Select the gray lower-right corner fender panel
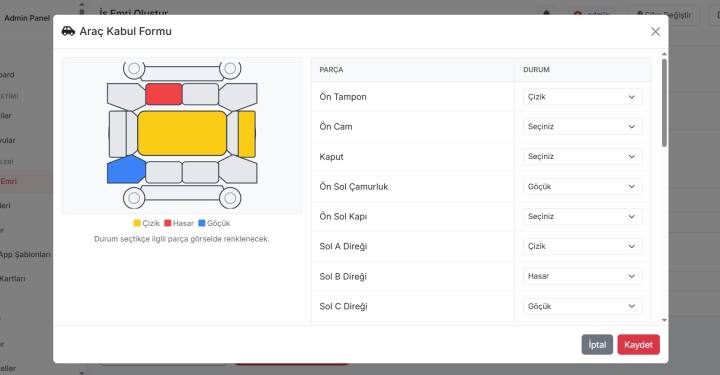720x375 pixels. [x=238, y=170]
